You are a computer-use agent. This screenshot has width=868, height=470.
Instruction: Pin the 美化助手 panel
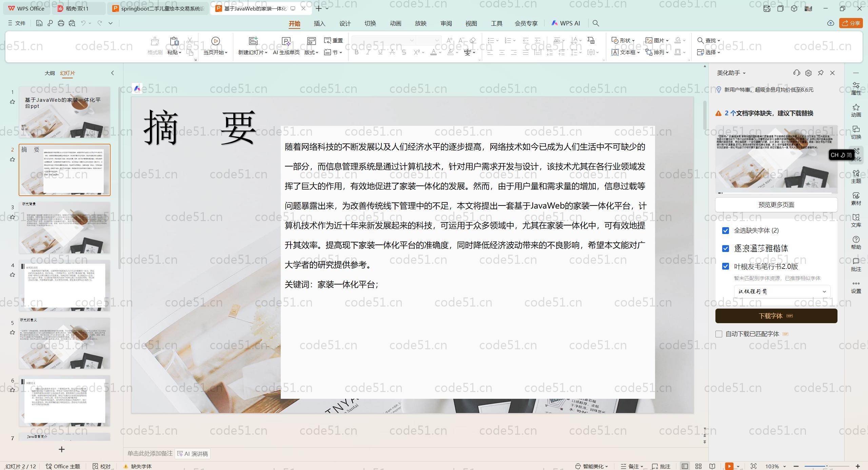[821, 73]
